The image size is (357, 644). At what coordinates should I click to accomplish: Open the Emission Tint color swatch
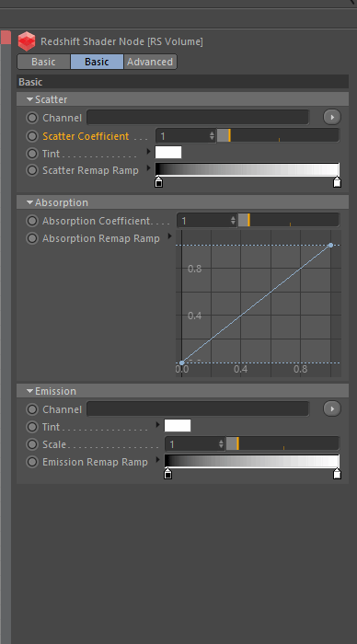coord(178,425)
